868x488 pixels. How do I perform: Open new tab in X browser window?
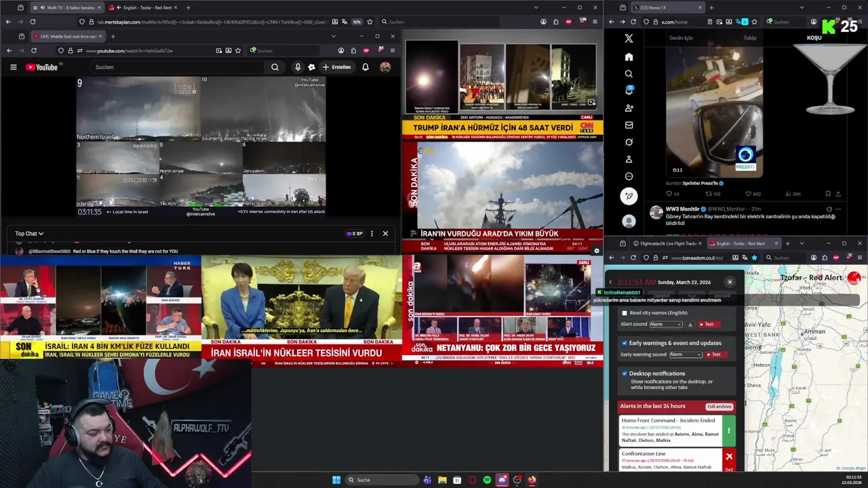coord(711,7)
